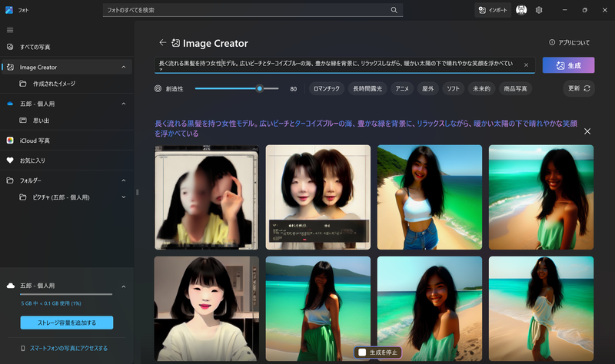Click the 'アプリについて' info link
The image size is (615, 364).
click(x=570, y=42)
